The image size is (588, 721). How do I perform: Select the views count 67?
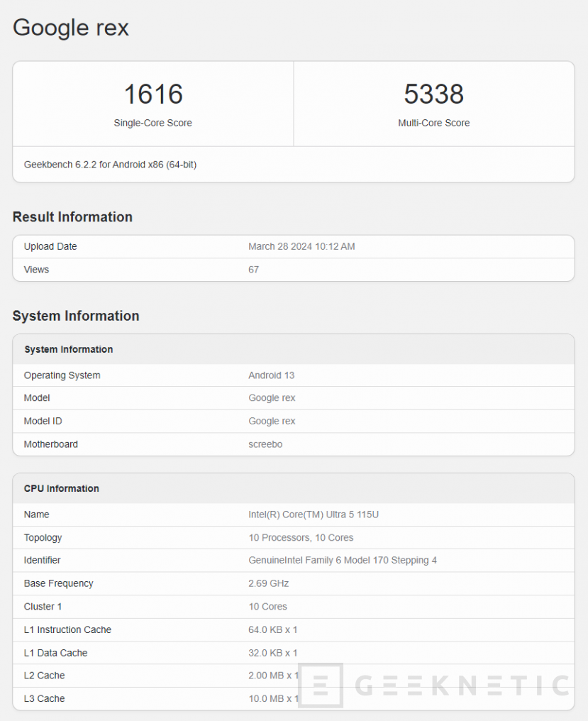click(x=254, y=270)
